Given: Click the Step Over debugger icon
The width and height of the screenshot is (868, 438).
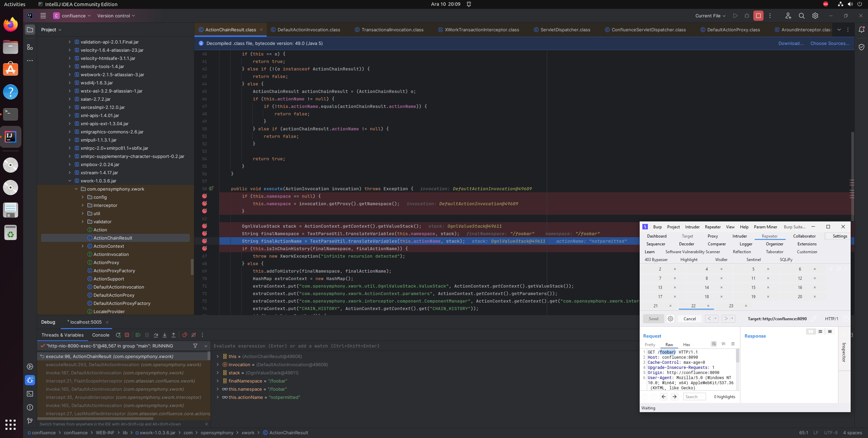Looking at the screenshot, I should pos(156,335).
